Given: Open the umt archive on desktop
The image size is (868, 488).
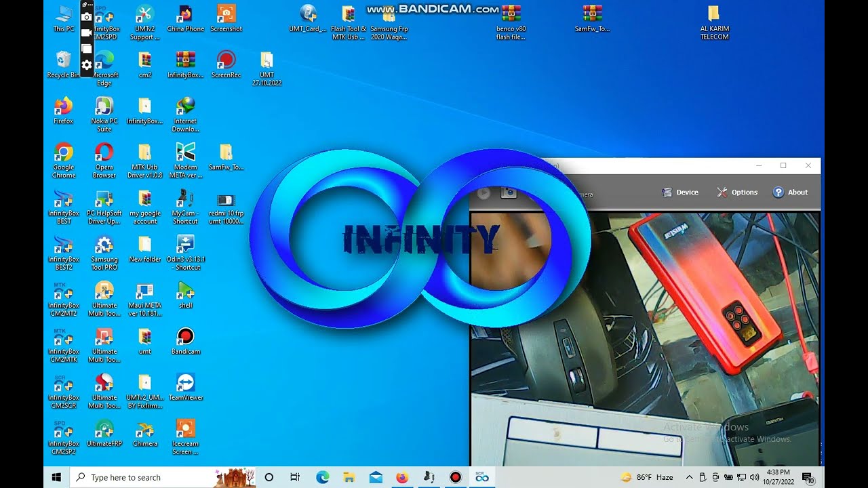Looking at the screenshot, I should coord(144,342).
